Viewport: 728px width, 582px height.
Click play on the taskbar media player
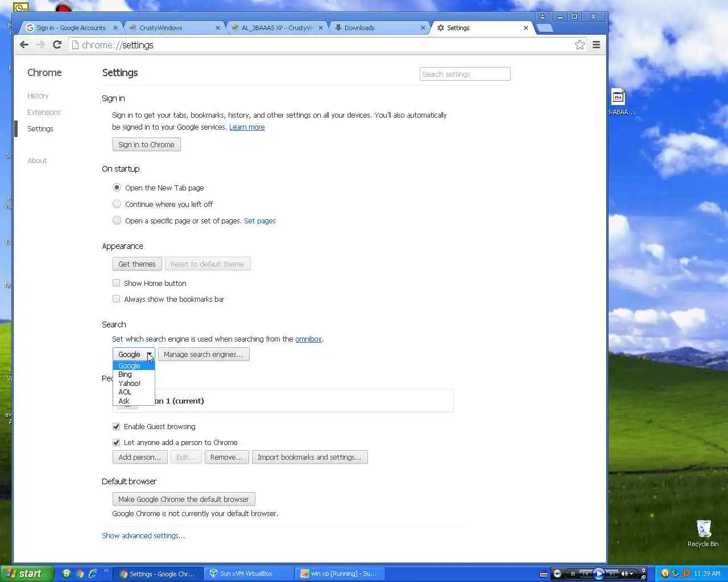[599, 573]
